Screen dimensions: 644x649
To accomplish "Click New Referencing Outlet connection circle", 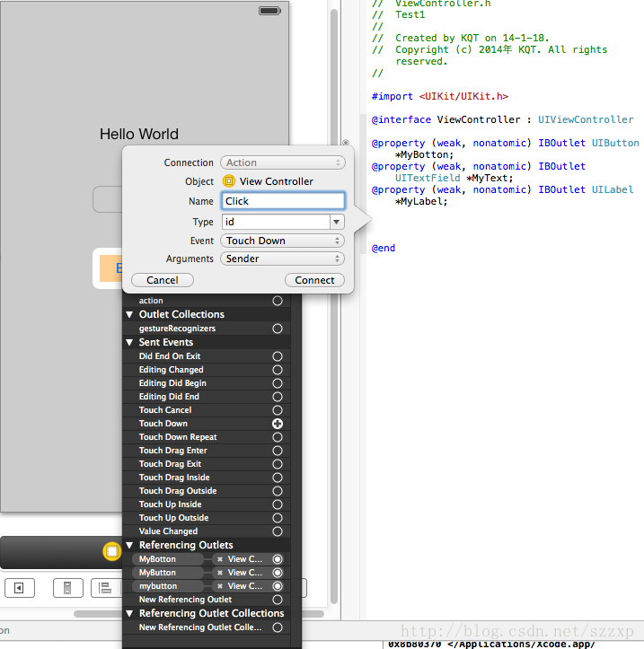I will click(278, 600).
